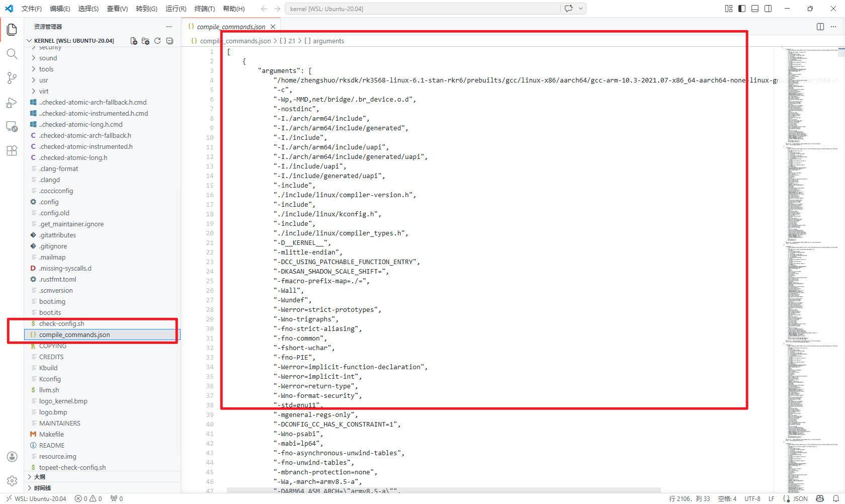The image size is (845, 504).
Task: Toggle secondary side bar visibility
Action: click(768, 9)
